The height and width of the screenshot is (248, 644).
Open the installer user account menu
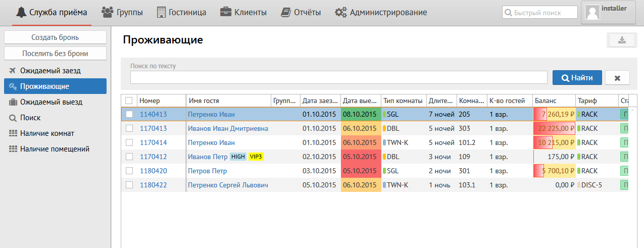[x=608, y=13]
